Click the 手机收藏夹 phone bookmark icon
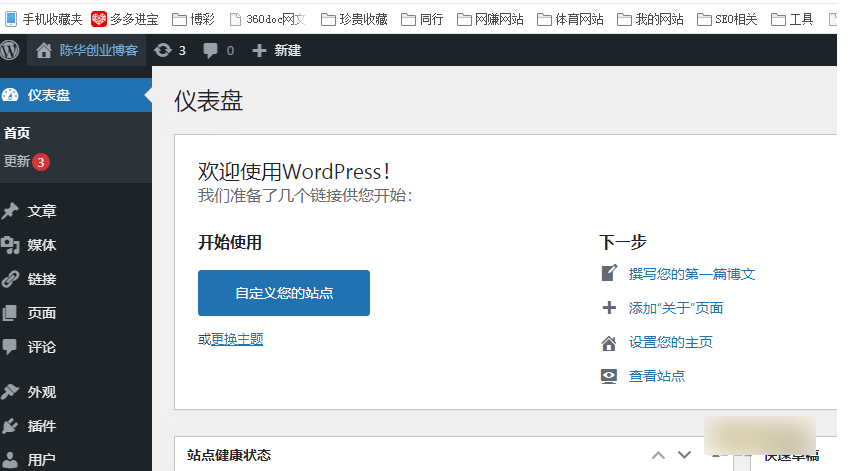Screen dimensions: 856x471 11,19
